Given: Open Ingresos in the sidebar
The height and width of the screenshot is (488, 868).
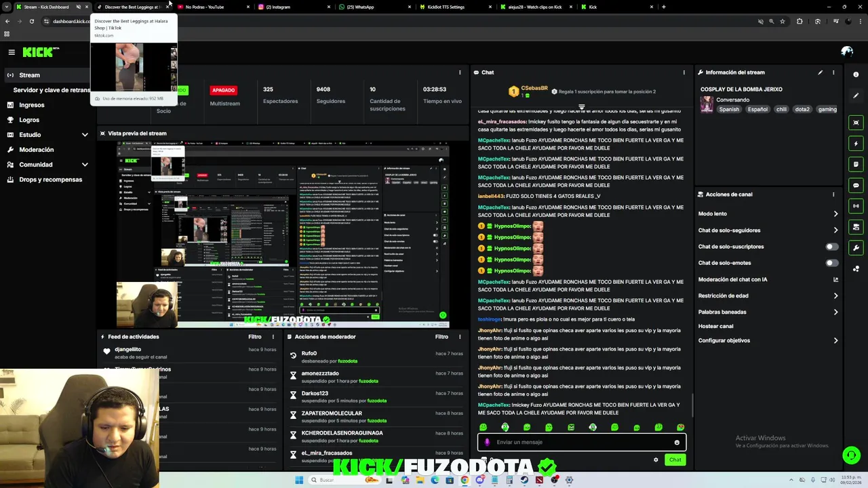Looking at the screenshot, I should click(x=32, y=105).
